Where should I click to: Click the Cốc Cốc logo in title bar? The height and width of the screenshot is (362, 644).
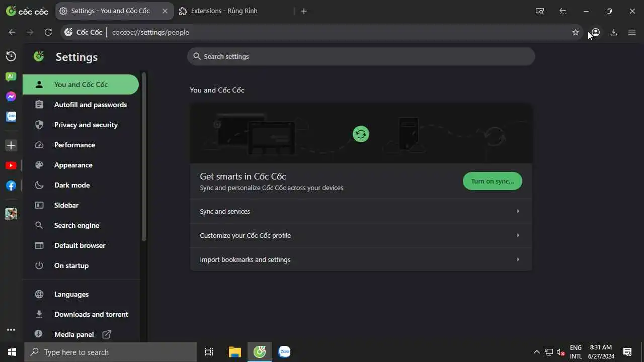[x=27, y=11]
